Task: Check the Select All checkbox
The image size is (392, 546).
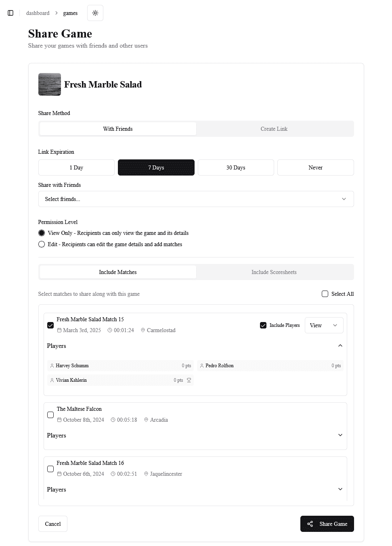Action: tap(325, 294)
